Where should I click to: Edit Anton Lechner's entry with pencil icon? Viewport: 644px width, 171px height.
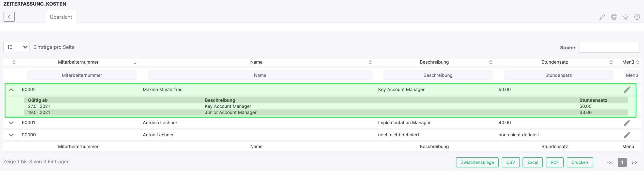pyautogui.click(x=627, y=135)
